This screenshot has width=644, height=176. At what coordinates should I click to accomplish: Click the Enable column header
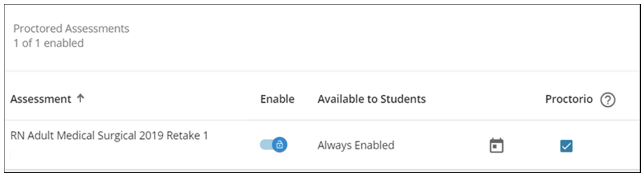click(x=277, y=99)
